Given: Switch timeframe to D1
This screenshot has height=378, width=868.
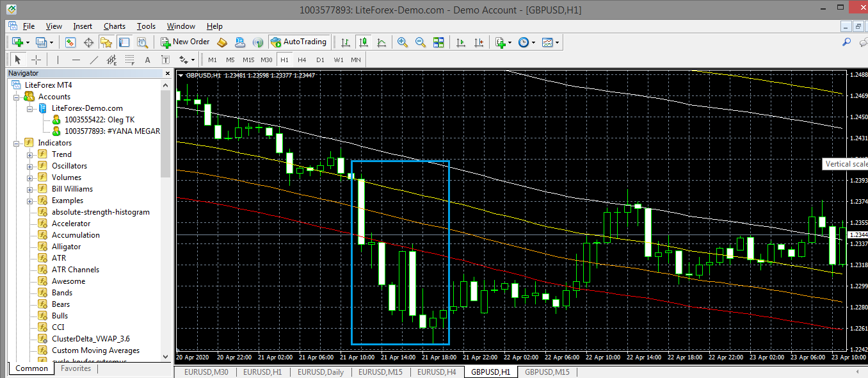Looking at the screenshot, I should click(319, 60).
